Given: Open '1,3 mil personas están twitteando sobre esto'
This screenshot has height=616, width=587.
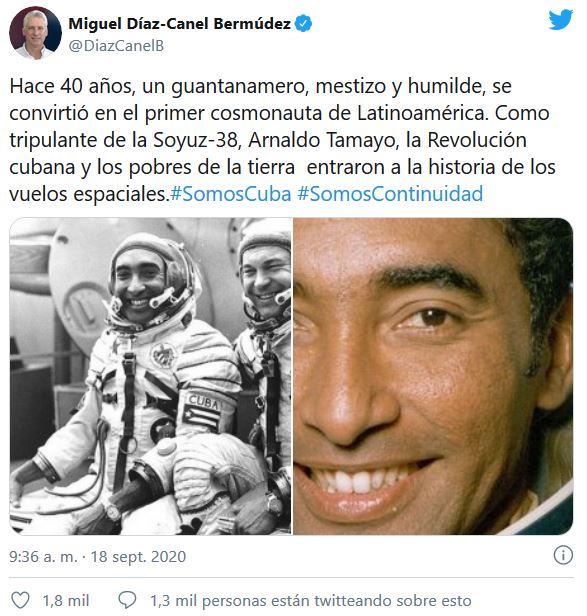Looking at the screenshot, I should coord(311,601).
